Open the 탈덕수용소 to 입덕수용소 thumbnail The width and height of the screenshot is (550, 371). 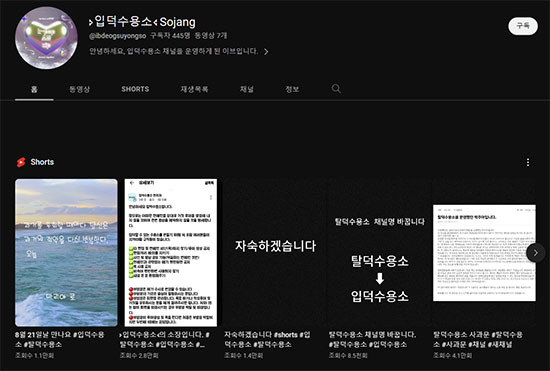click(x=380, y=252)
